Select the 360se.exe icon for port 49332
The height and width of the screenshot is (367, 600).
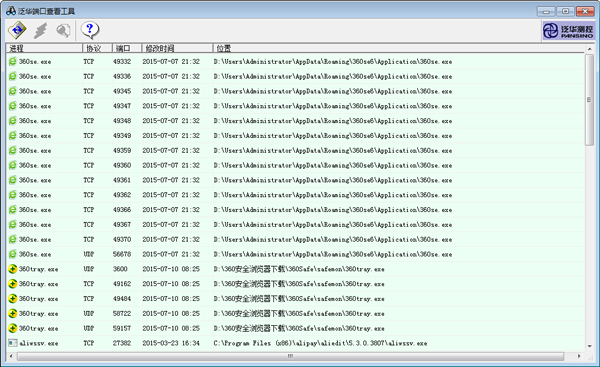(x=13, y=61)
